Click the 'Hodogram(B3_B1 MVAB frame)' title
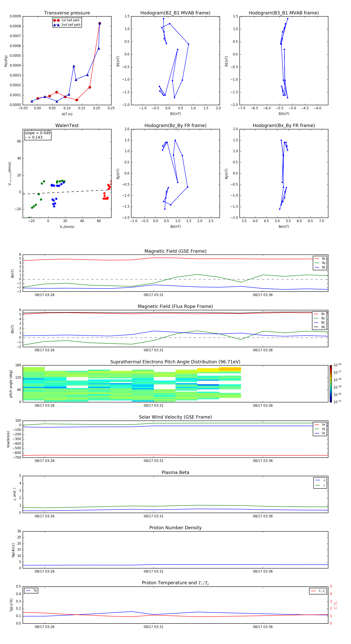This screenshot has width=351, height=644. pyautogui.click(x=284, y=13)
